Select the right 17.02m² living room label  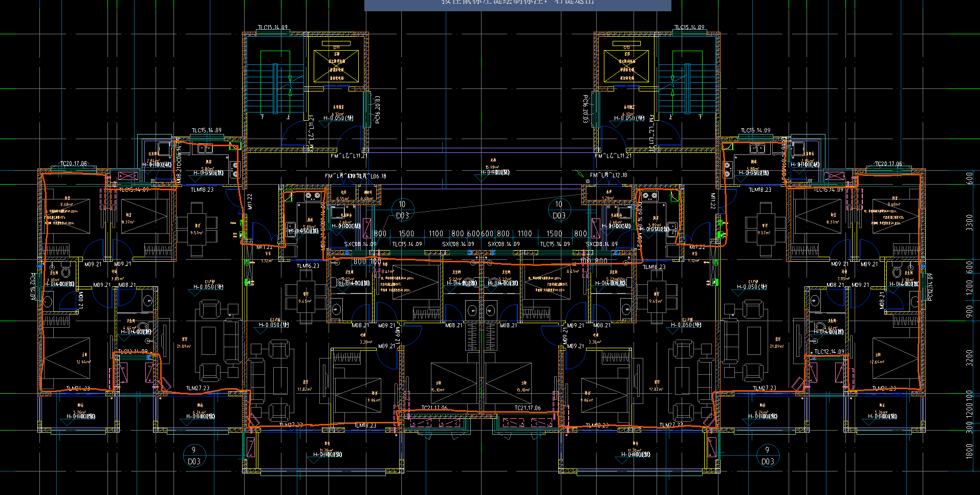coord(657,389)
